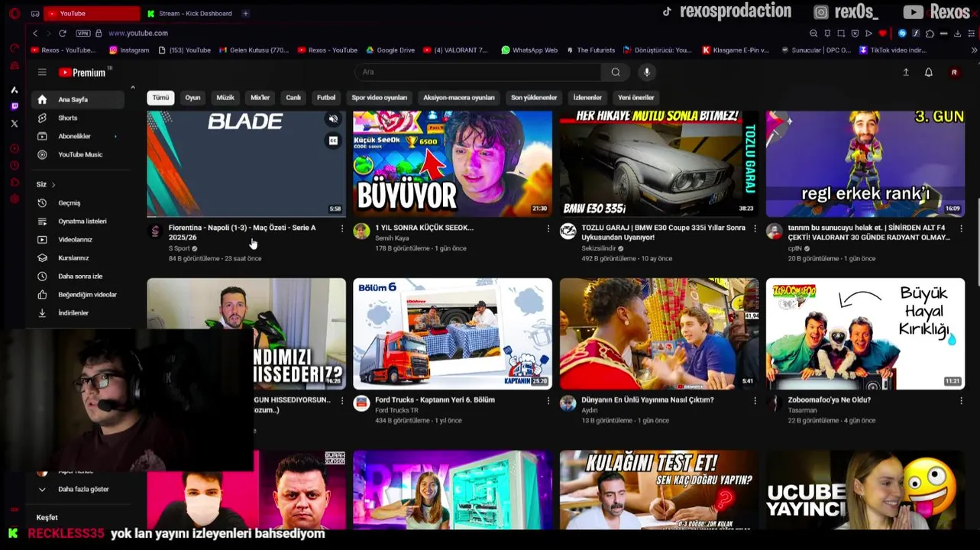The width and height of the screenshot is (980, 550).
Task: Open the Google Drive bookmark
Action: (390, 50)
